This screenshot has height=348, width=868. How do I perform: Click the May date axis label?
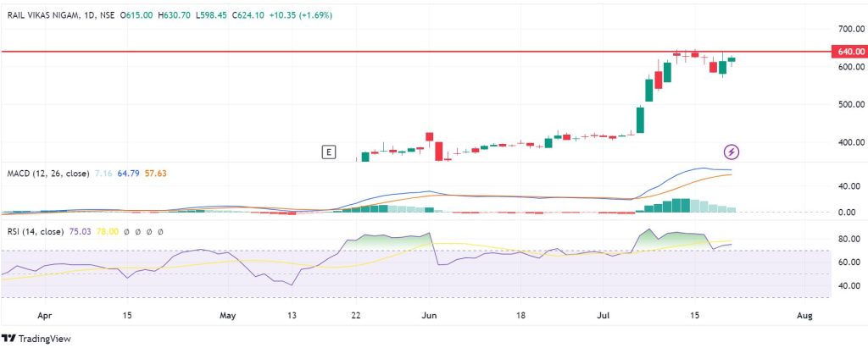pyautogui.click(x=227, y=316)
